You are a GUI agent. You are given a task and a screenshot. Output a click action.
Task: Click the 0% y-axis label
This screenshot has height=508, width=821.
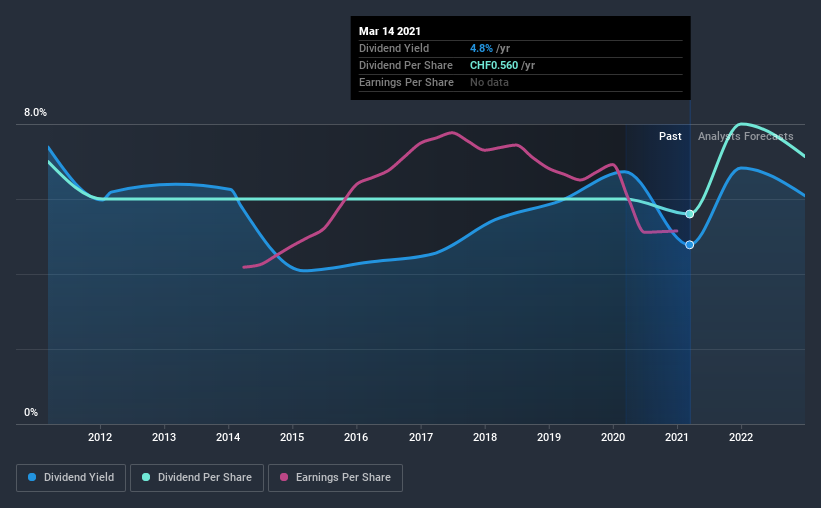[x=31, y=413]
